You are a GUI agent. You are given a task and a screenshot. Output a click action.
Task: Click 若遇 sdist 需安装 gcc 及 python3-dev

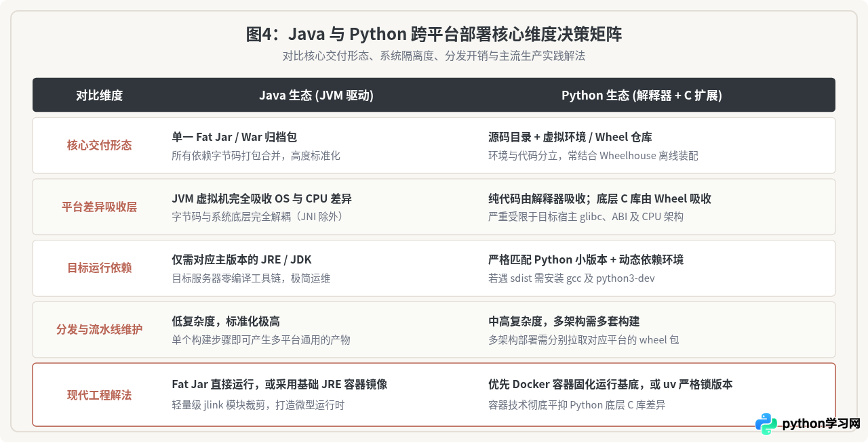pyautogui.click(x=572, y=278)
